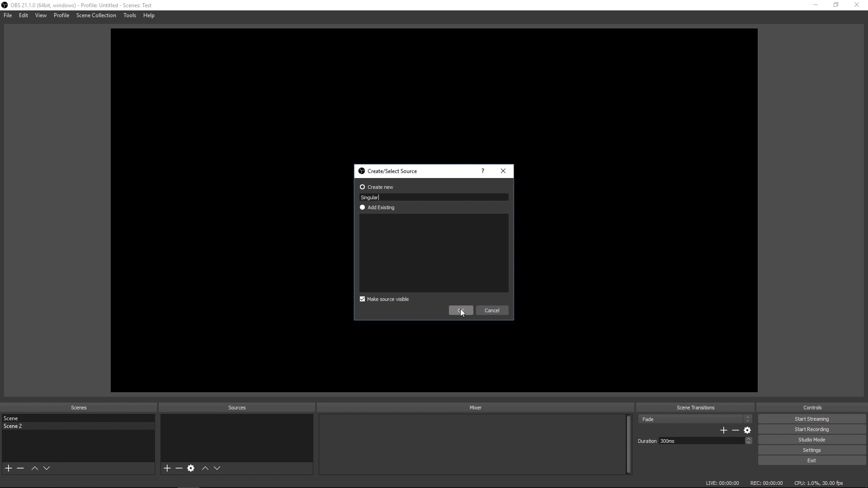Screen dimensions: 868x488
Task: Open the Help menu
Action: pos(149,15)
